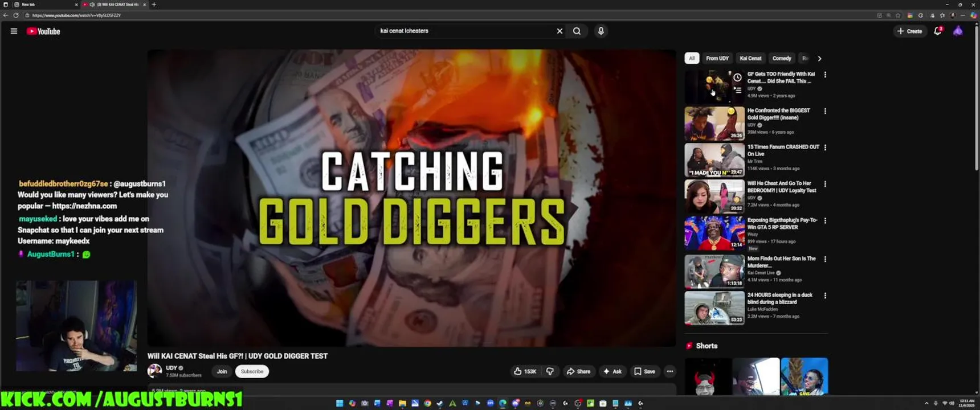Like the video showing 153K likes
Viewport: 980px width, 410px height.
(525, 371)
